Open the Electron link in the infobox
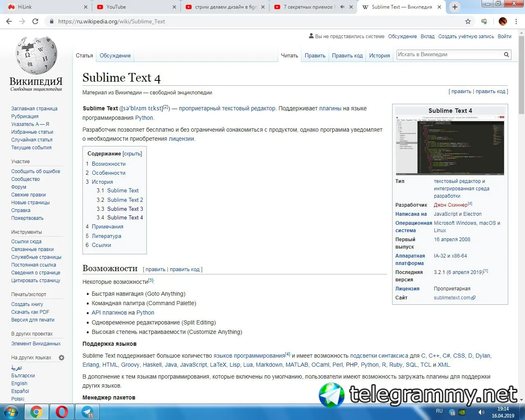Image resolution: width=525 pixels, height=420 pixels. point(472,214)
